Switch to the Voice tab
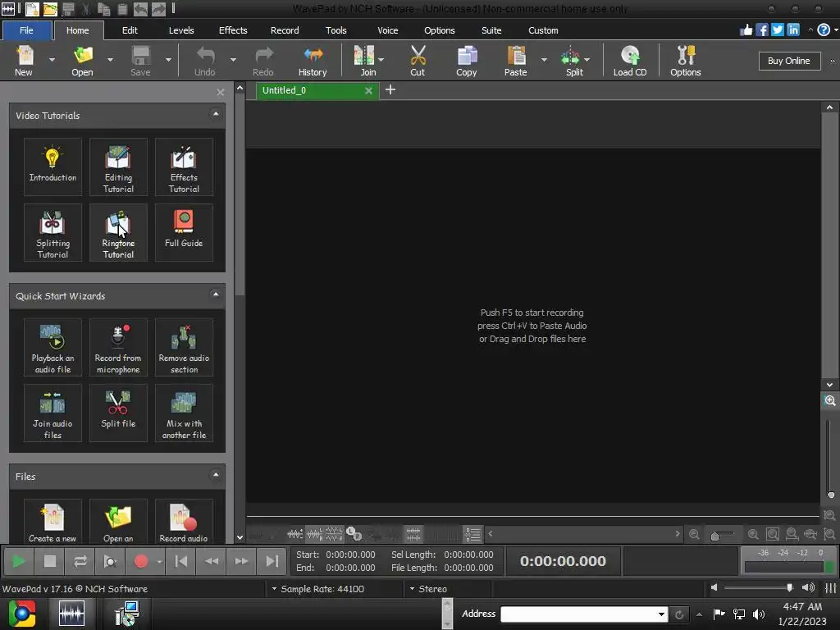 click(388, 30)
